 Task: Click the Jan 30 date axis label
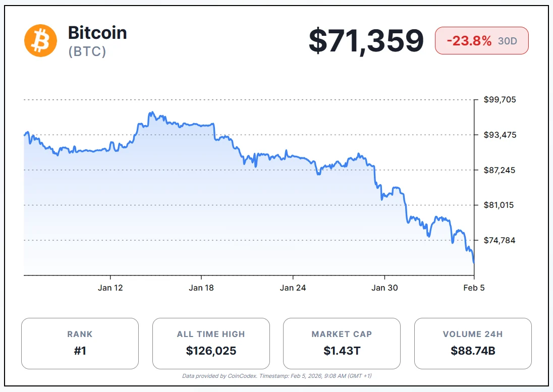pos(384,288)
